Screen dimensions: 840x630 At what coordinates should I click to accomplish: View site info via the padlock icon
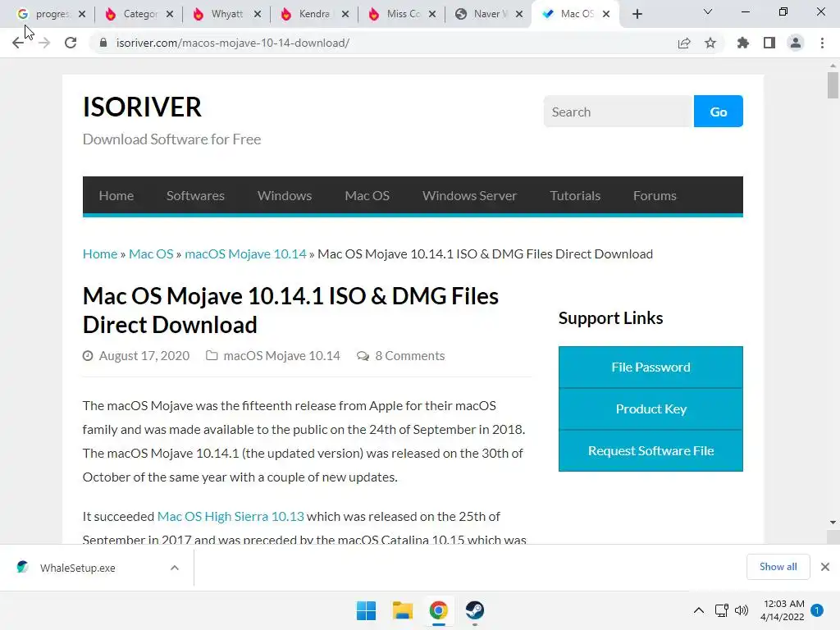(x=103, y=43)
